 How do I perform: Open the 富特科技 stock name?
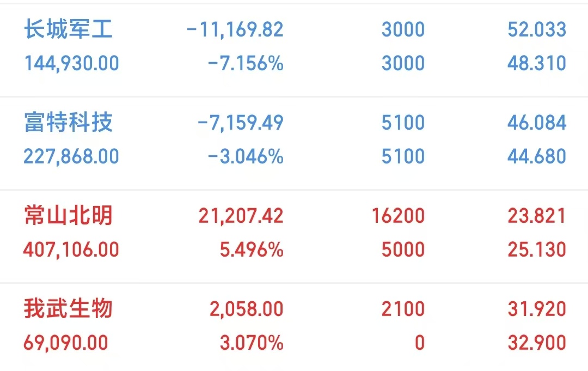[68, 122]
